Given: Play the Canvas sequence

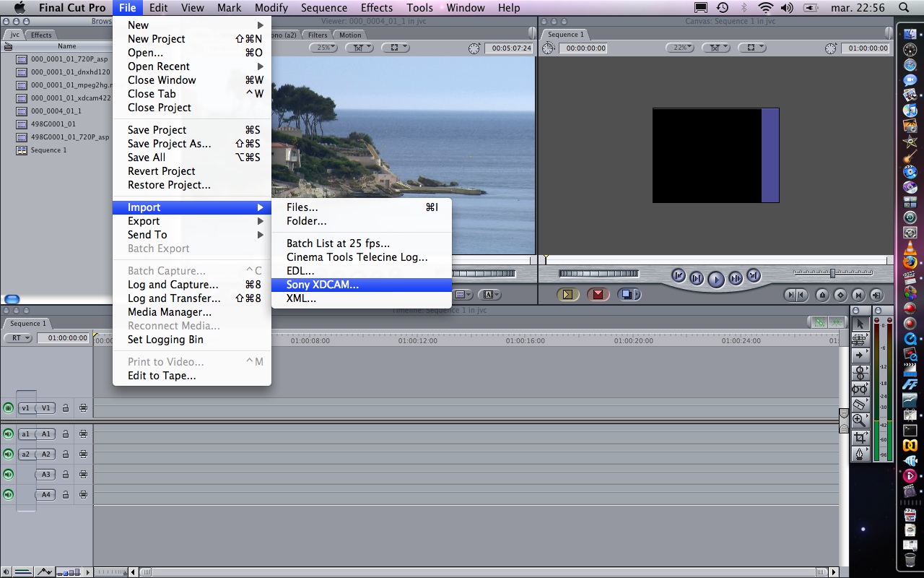Looking at the screenshot, I should [x=716, y=278].
